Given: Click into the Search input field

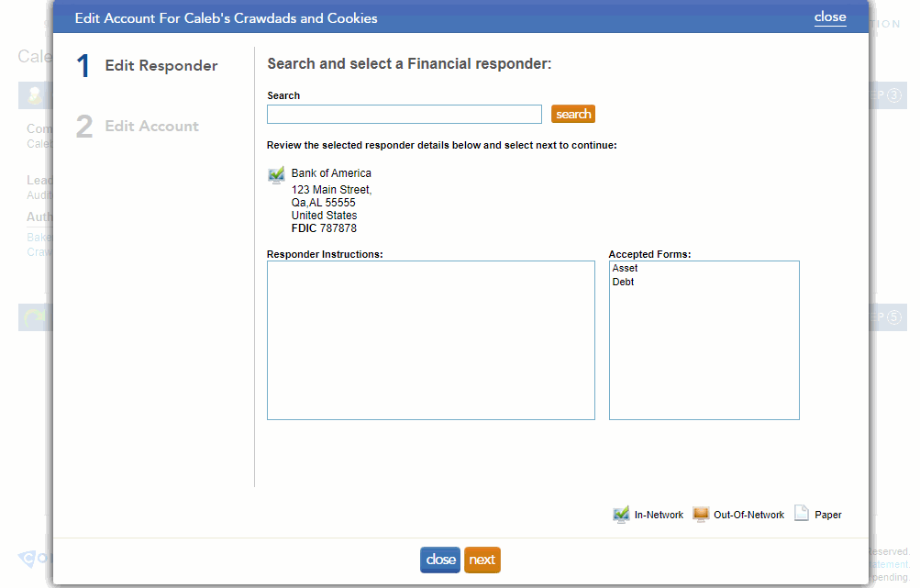Looking at the screenshot, I should [x=404, y=114].
